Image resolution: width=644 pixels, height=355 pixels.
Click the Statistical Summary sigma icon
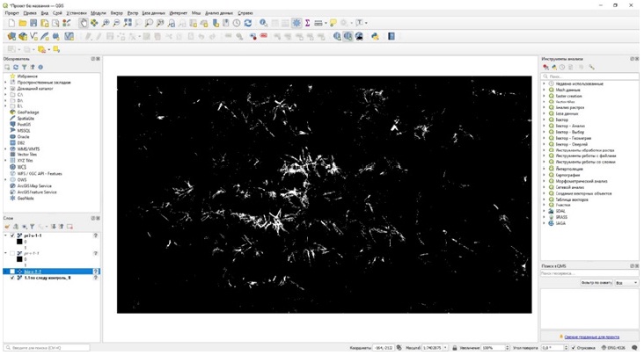click(307, 24)
